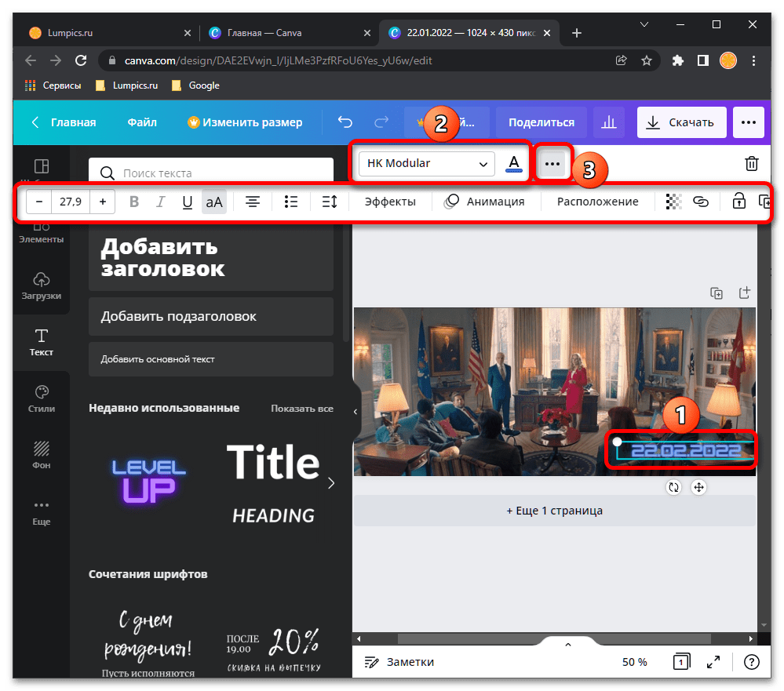This screenshot has height=691, width=784.
Task: Open the Фон background sidebar tab
Action: point(42,455)
